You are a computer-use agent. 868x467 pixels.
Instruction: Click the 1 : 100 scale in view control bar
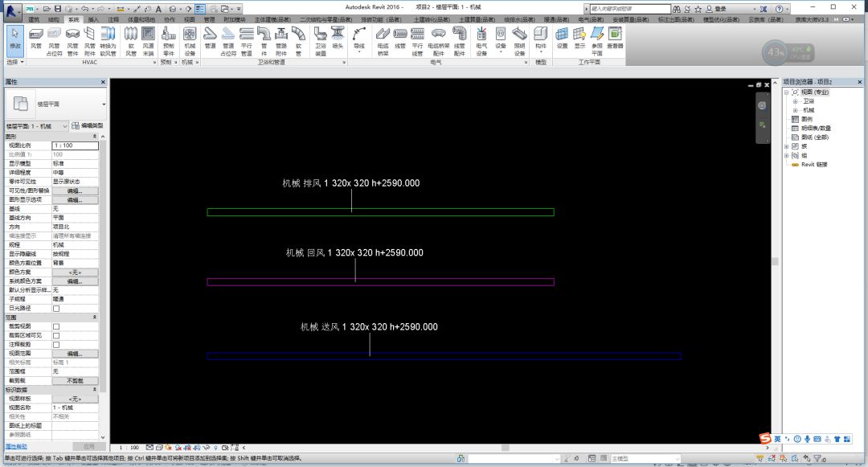(x=129, y=448)
